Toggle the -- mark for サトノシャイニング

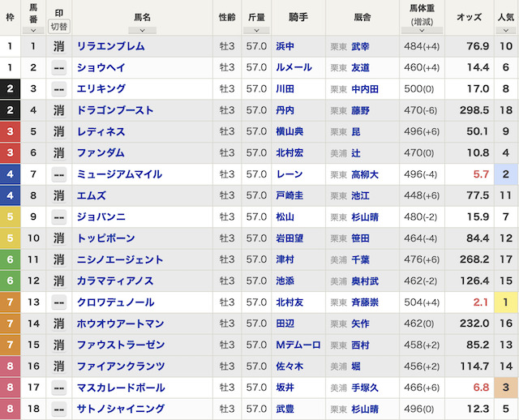59,409
